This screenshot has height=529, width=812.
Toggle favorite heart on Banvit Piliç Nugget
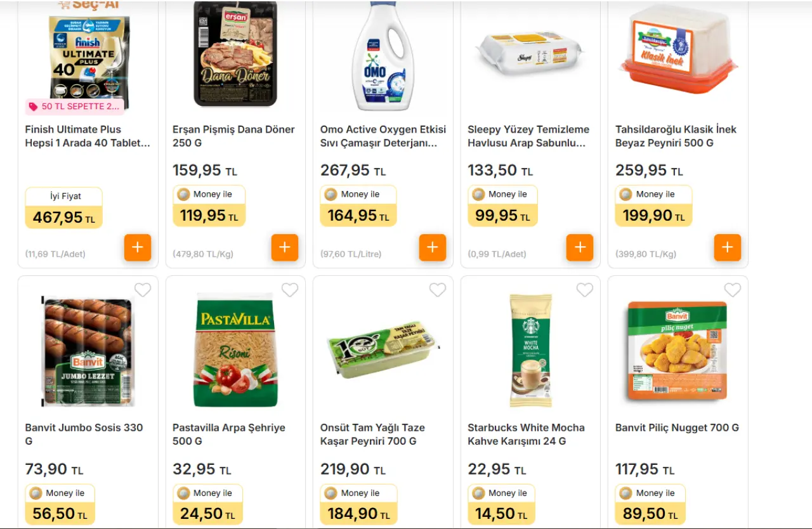[733, 290]
